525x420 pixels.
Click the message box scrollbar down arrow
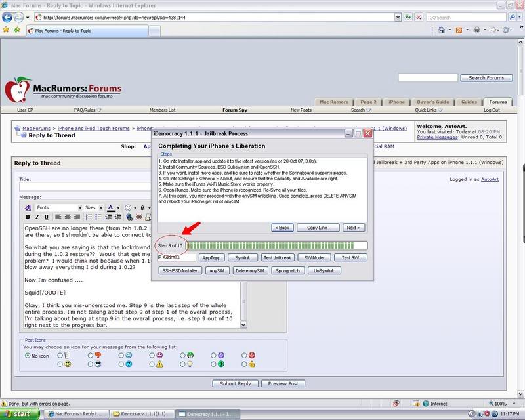[x=243, y=324]
